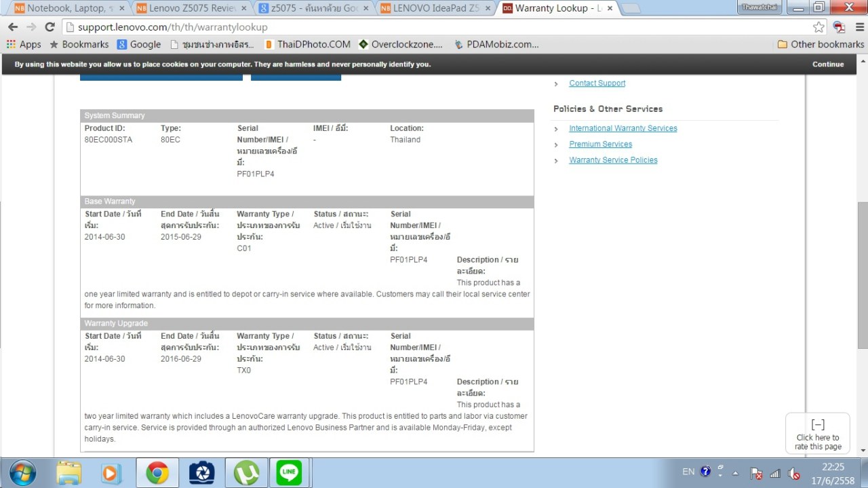Click the warranty type code TX0

(243, 371)
